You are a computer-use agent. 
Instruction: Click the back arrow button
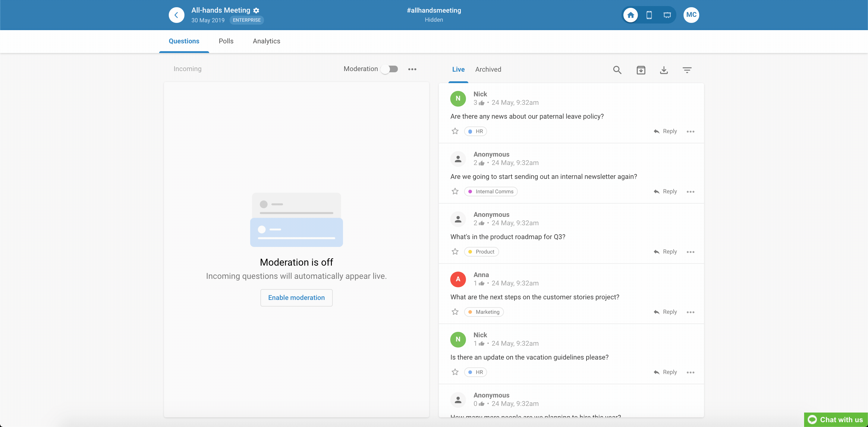(176, 15)
